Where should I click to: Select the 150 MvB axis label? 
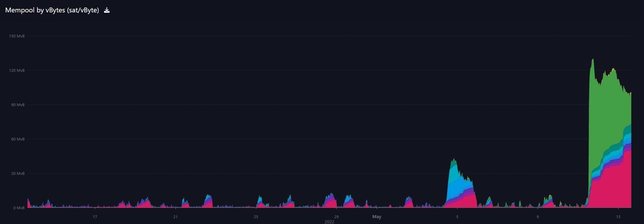pos(17,36)
